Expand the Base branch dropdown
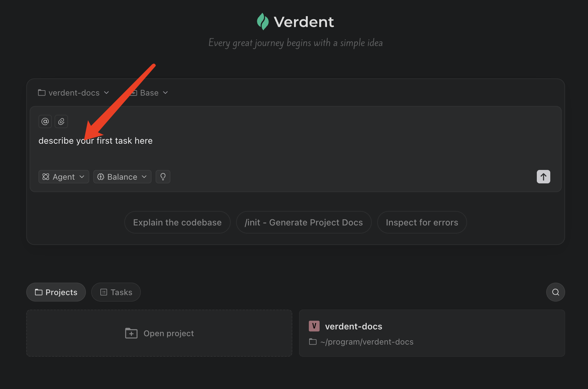This screenshot has width=588, height=389. click(149, 93)
